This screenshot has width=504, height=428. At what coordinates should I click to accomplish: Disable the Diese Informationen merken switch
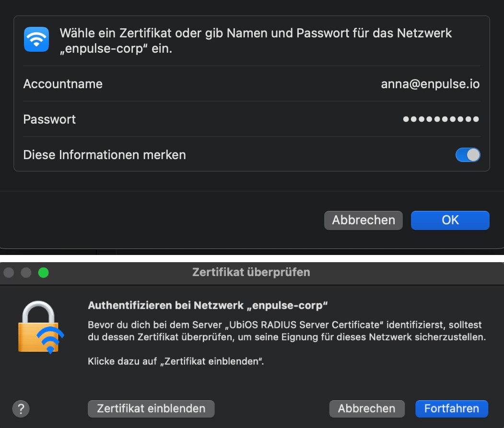(x=468, y=155)
